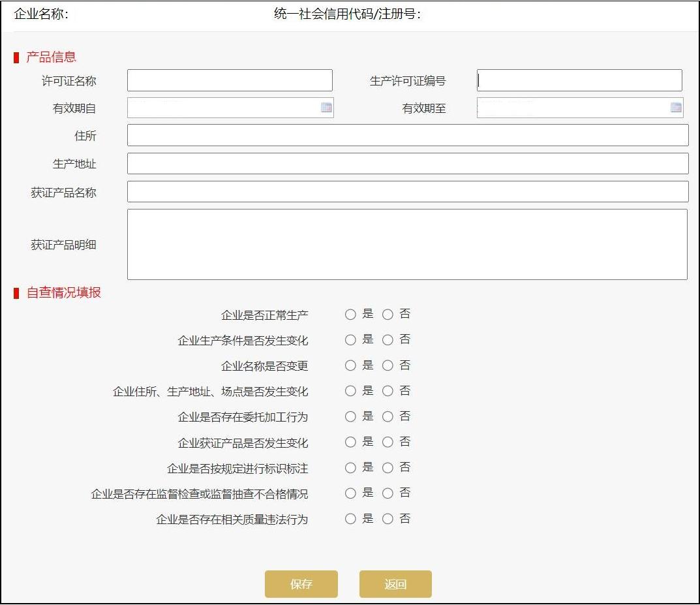Select 是 for 企业生产条件是否发生变化
700x605 pixels.
click(350, 339)
